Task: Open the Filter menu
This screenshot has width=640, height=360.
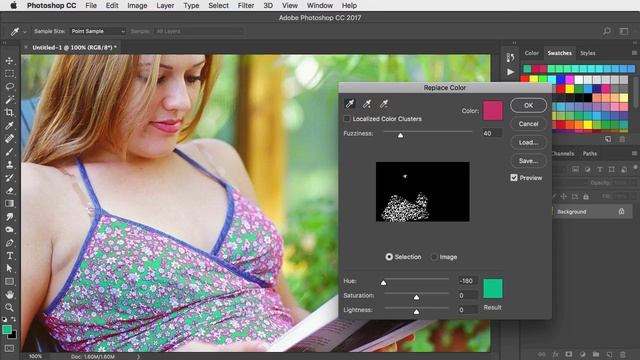Action: pos(246,6)
